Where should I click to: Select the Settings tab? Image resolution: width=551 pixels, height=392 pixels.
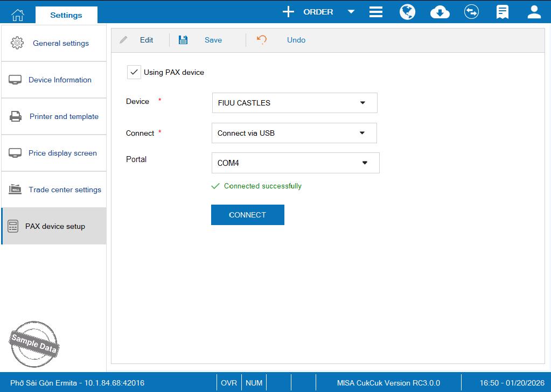tap(66, 15)
